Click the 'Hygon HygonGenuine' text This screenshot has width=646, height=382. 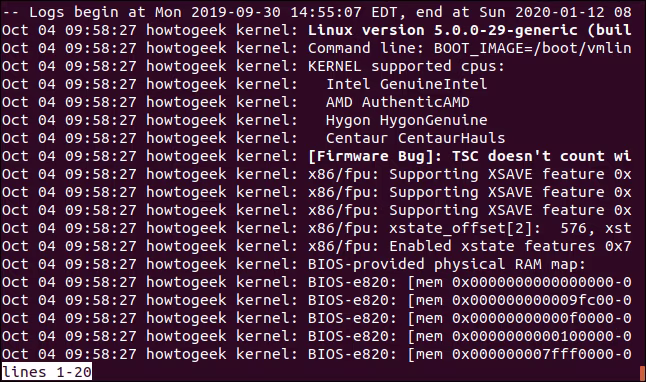[407, 120]
